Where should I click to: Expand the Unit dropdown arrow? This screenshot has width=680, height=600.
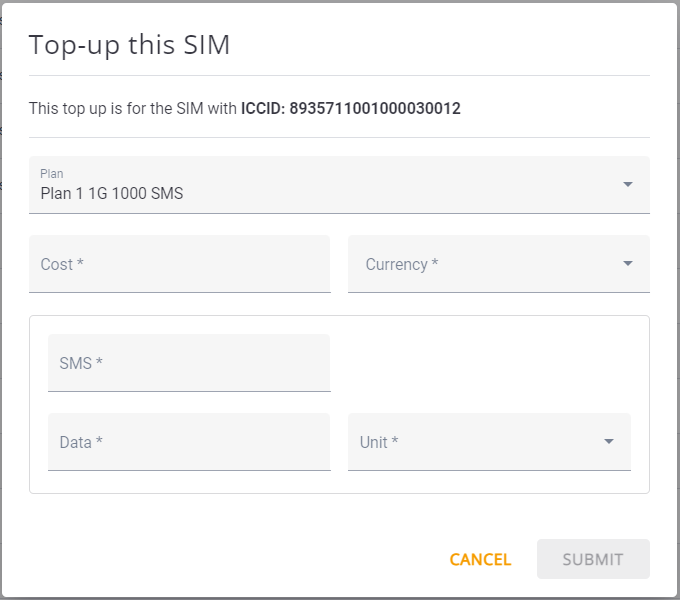coord(609,442)
